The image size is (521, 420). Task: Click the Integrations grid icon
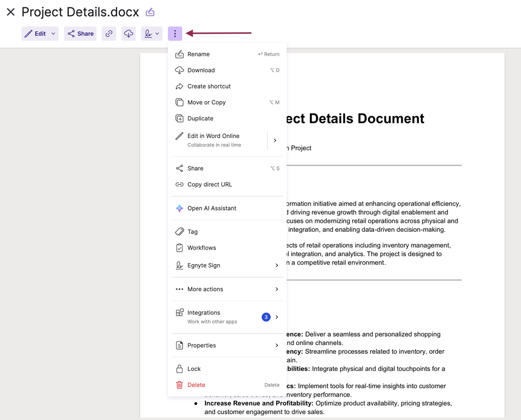(x=179, y=313)
